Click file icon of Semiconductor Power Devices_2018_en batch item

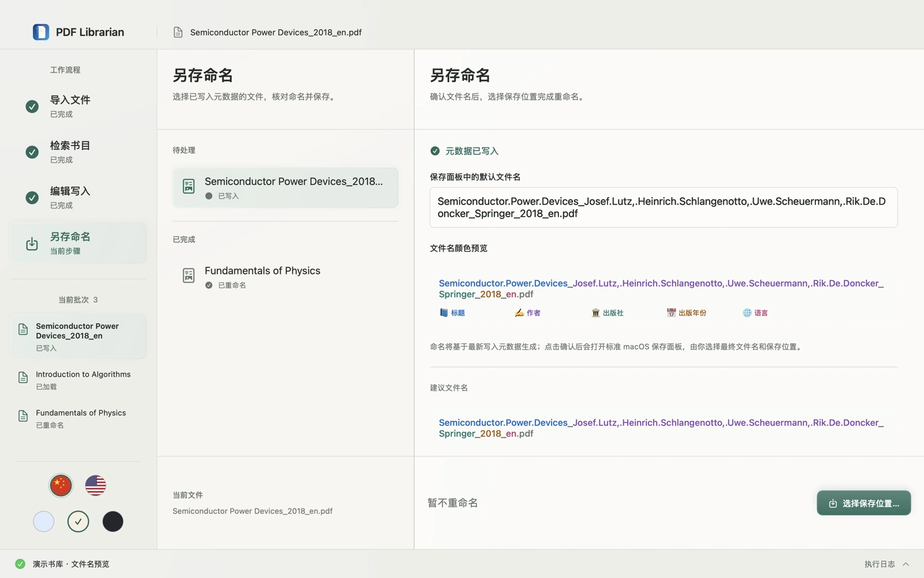23,329
